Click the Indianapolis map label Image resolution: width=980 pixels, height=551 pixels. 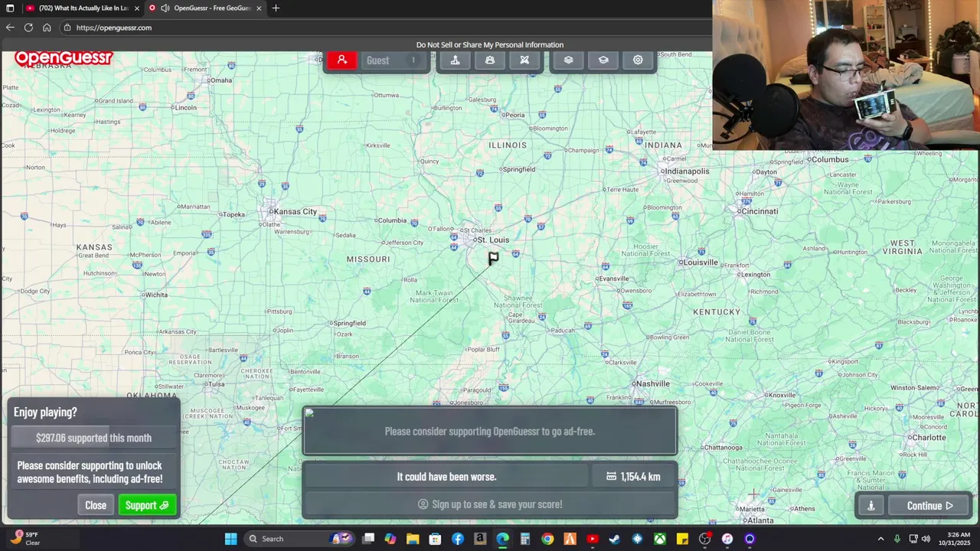pos(687,171)
